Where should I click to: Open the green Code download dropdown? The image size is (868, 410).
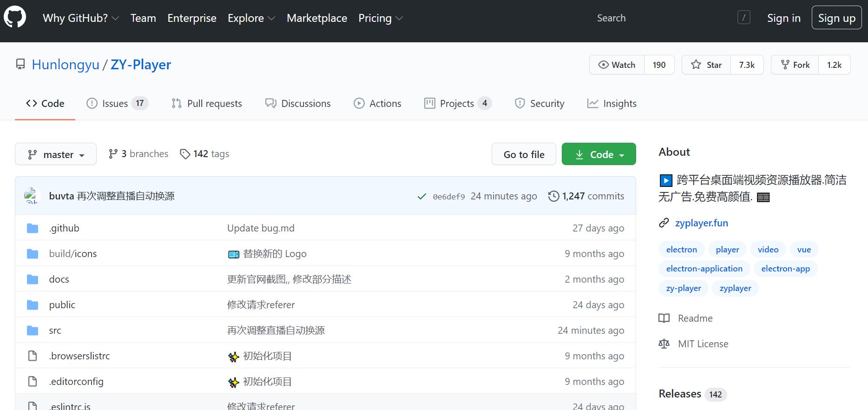pos(598,154)
